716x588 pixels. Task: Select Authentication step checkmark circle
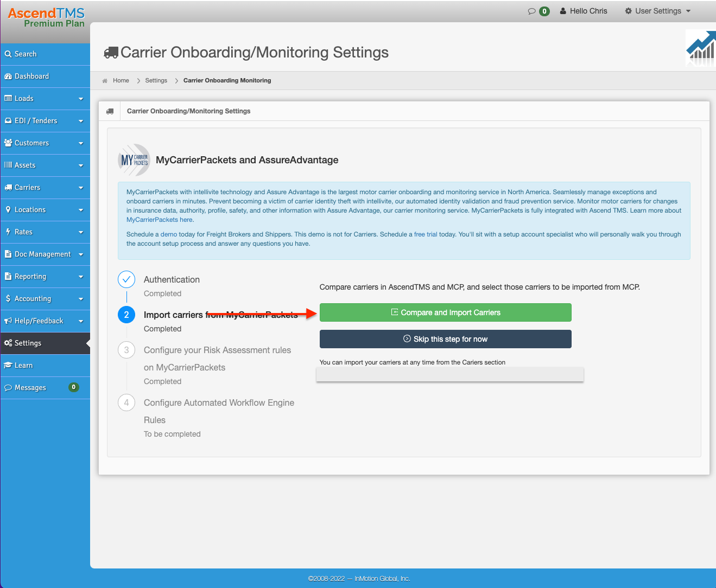click(x=126, y=279)
